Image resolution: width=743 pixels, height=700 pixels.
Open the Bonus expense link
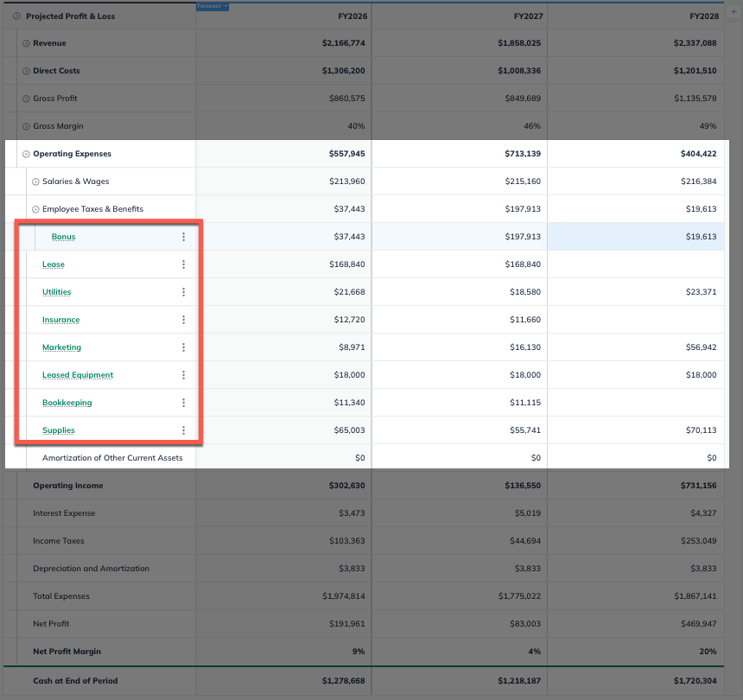(63, 237)
